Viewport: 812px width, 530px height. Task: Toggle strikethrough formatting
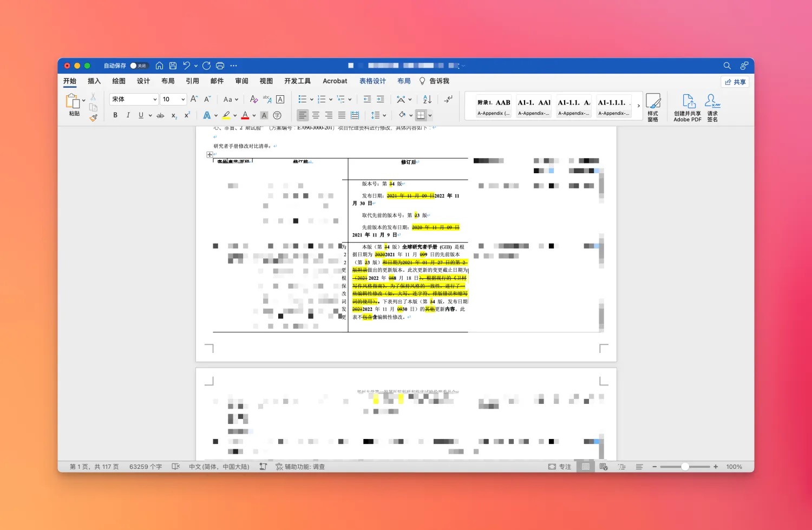coord(160,115)
